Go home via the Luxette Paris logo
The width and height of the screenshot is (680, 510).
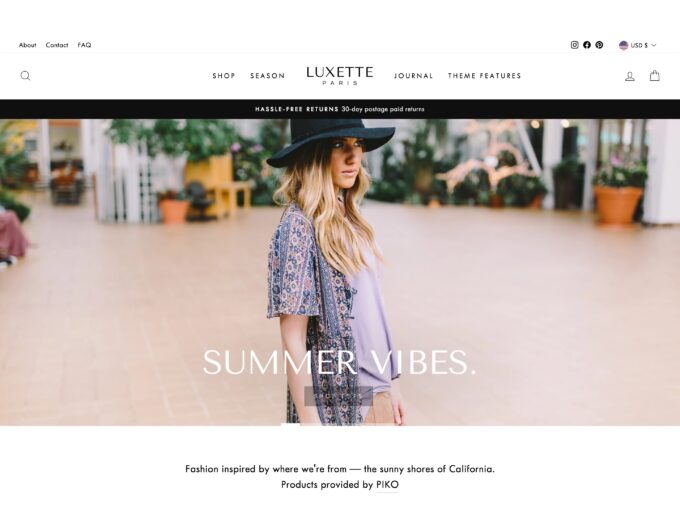coord(340,75)
